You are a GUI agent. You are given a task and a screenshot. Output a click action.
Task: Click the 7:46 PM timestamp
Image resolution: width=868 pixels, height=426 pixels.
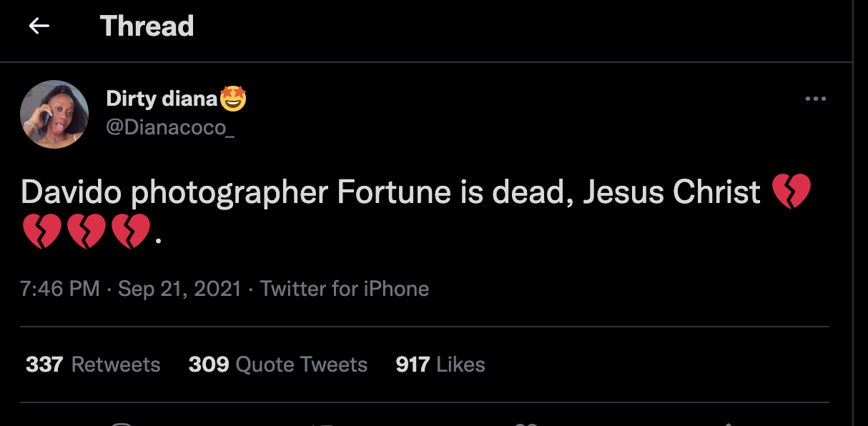[x=60, y=289]
